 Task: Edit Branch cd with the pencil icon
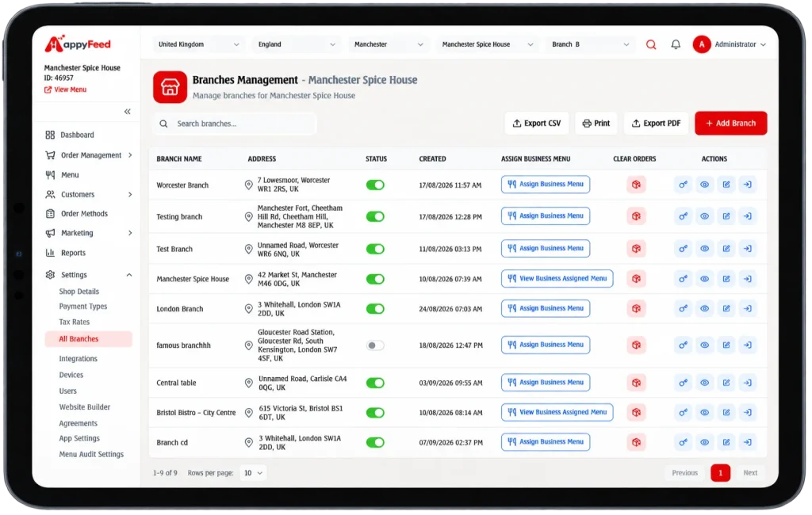[x=726, y=443]
